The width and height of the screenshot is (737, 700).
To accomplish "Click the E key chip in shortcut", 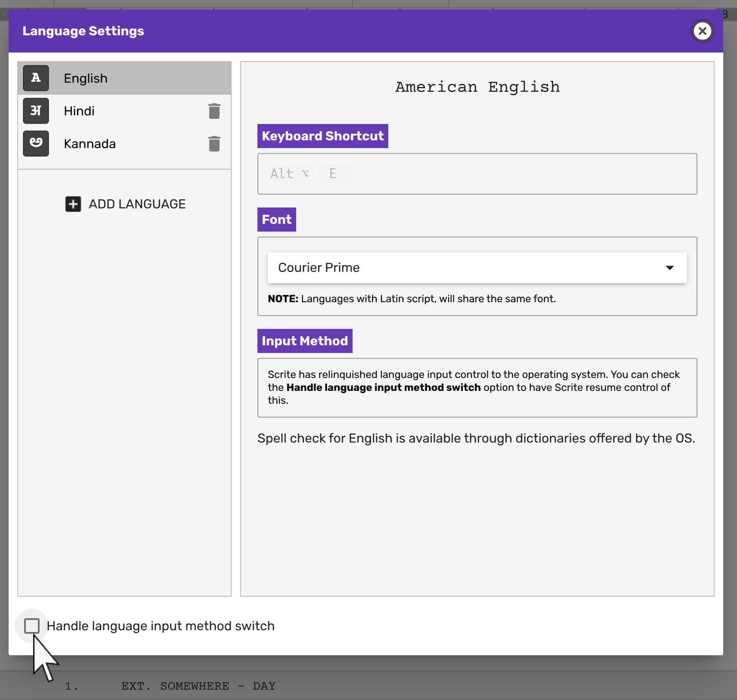I will pos(332,173).
